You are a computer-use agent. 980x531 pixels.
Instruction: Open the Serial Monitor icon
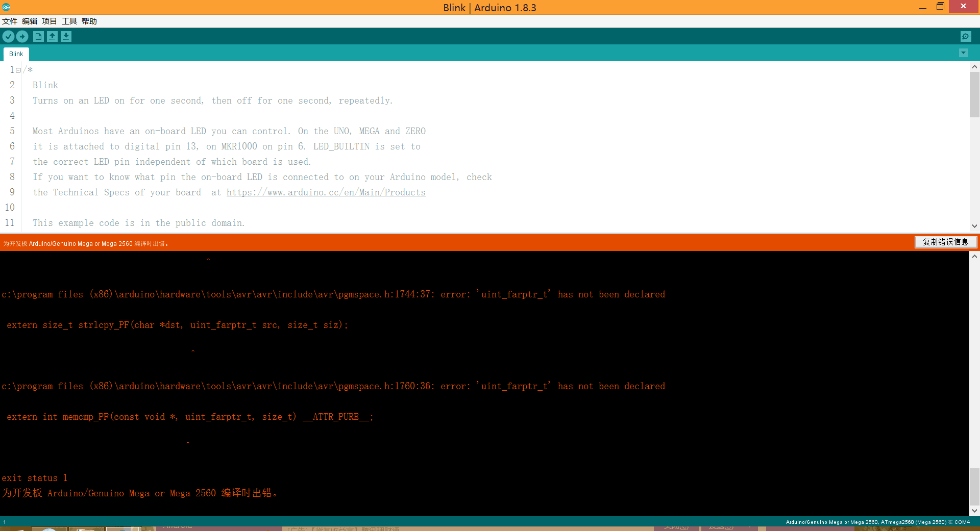pos(965,36)
